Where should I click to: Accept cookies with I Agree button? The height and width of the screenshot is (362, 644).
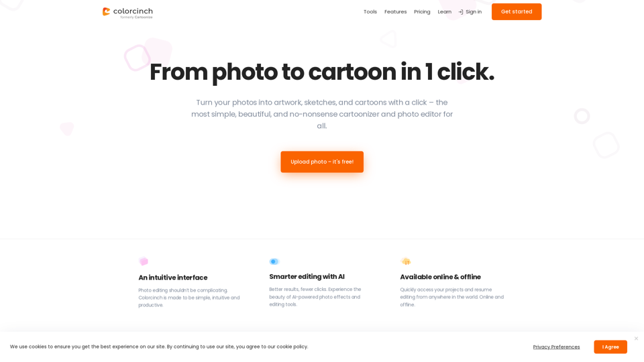[x=610, y=347]
